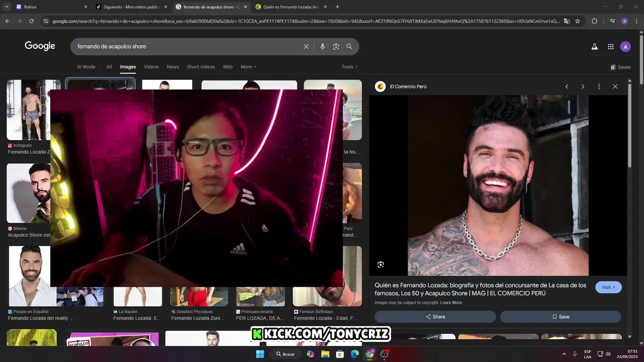Open the Quién es Fernando Lozada title link
The width and height of the screenshot is (644, 362).
[x=480, y=289]
